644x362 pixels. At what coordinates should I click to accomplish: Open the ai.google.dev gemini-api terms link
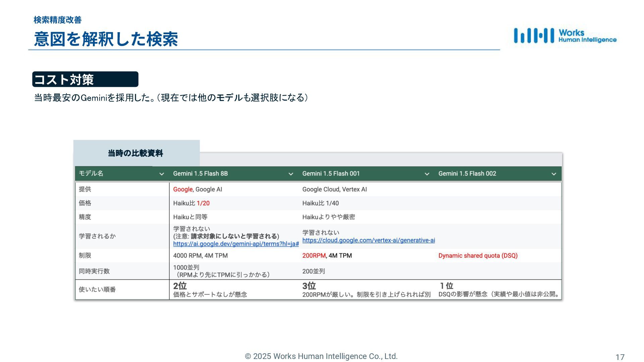(x=236, y=244)
